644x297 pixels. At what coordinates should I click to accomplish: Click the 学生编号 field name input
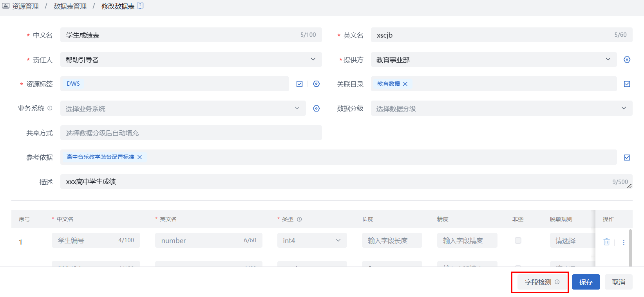coord(96,240)
